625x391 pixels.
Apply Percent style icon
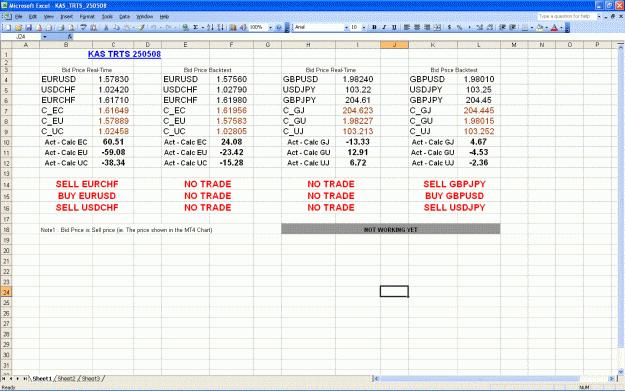point(459,27)
